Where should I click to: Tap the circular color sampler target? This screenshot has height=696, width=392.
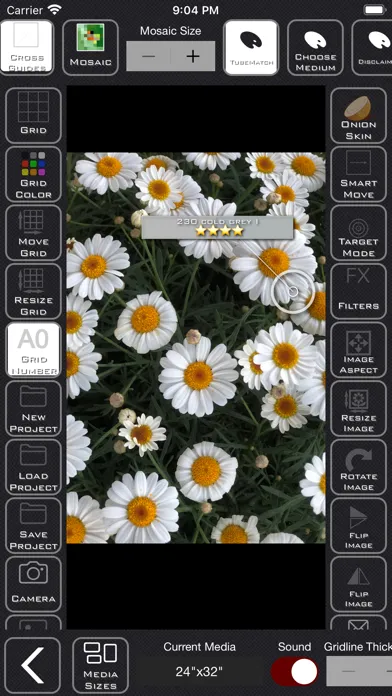coord(293,292)
